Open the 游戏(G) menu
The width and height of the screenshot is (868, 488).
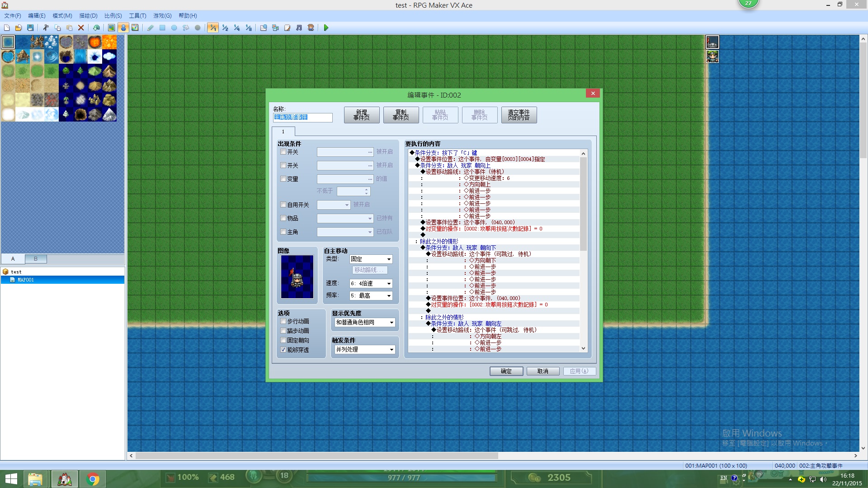(x=162, y=16)
